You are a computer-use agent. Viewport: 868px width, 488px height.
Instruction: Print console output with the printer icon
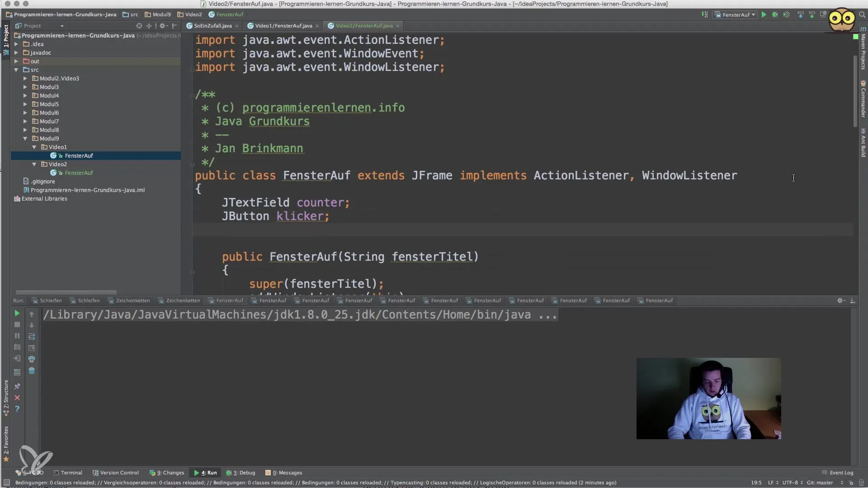click(x=32, y=359)
